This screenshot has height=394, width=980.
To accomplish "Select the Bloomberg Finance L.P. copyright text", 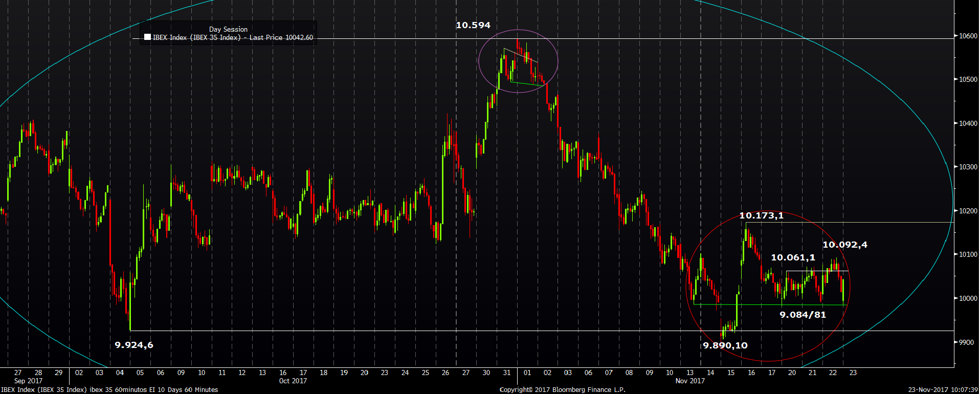I will (563, 390).
